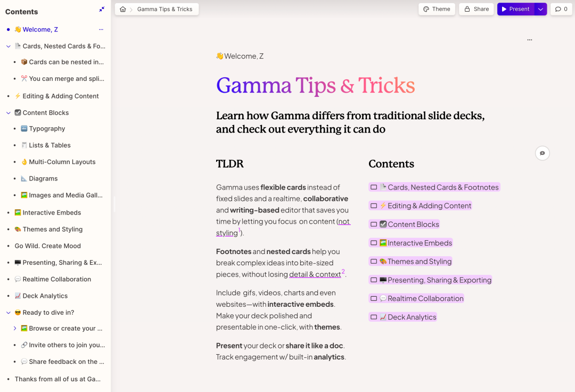This screenshot has width=575, height=392.
Task: Open Multi-Column Layouts in the sidebar
Action: pos(58,162)
